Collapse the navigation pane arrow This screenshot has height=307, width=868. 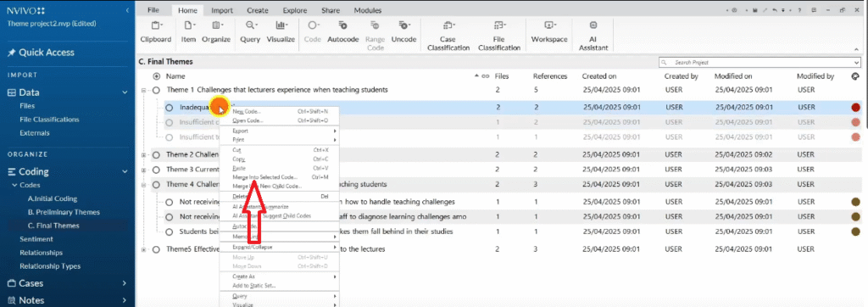[128, 10]
